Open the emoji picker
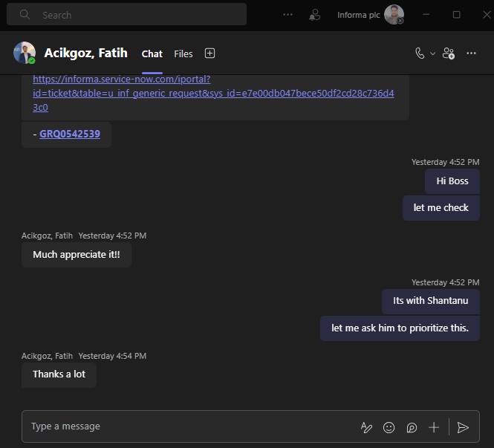This screenshot has width=494, height=448. (x=389, y=427)
